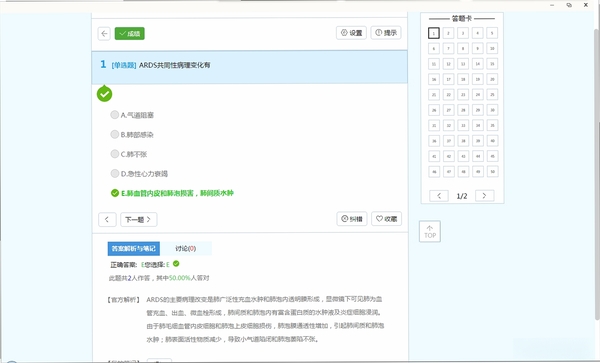Viewport: 600px width, 363px height.
Task: Click the green 成绩 score button
Action: point(130,33)
